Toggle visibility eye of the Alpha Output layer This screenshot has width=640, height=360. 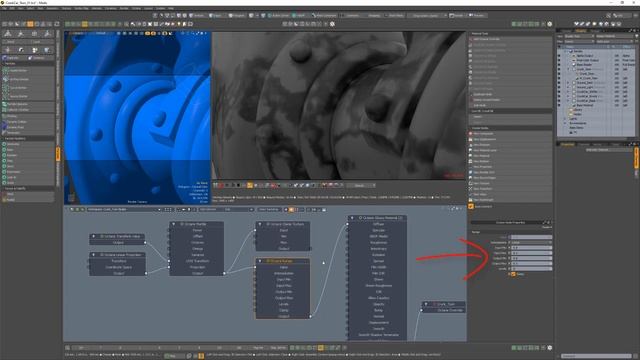point(559,56)
